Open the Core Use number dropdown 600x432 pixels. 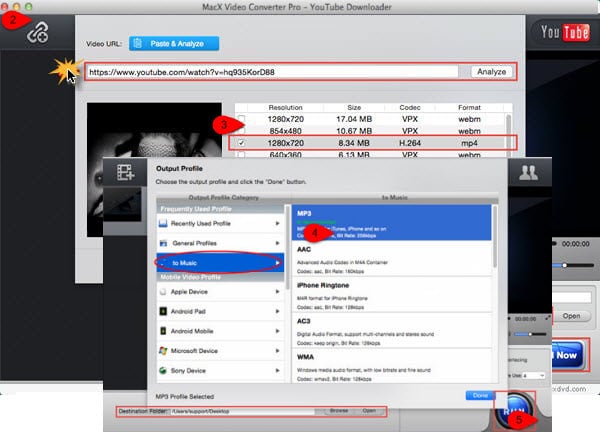533,376
